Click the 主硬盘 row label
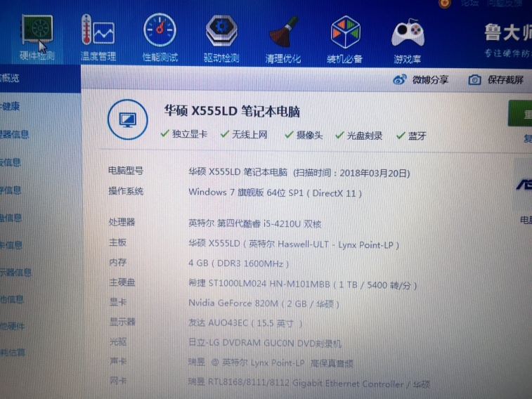 [x=122, y=282]
